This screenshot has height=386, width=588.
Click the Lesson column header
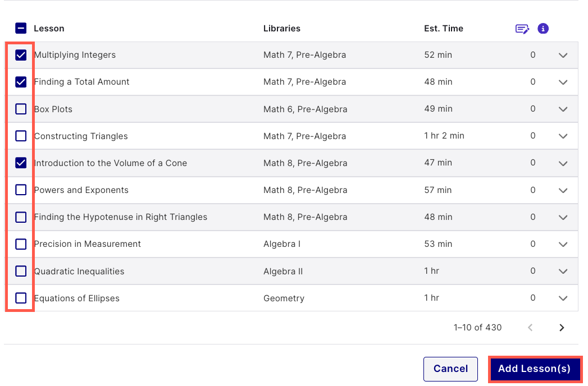click(x=49, y=28)
